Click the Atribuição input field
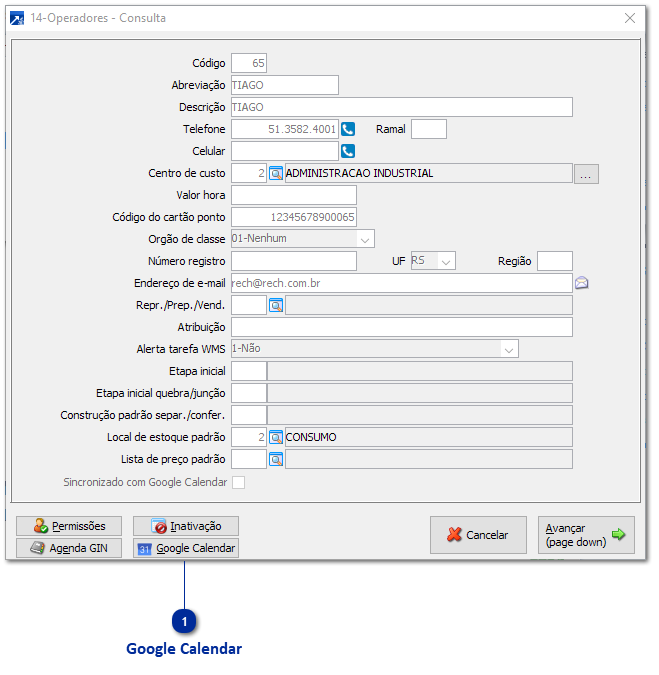The image size is (659, 675). [402, 328]
